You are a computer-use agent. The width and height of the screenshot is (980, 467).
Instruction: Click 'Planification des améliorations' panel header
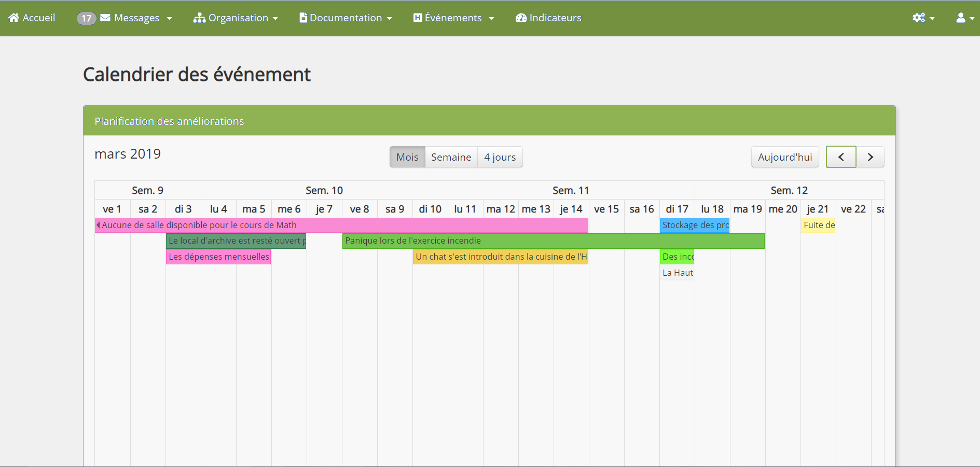(x=489, y=121)
